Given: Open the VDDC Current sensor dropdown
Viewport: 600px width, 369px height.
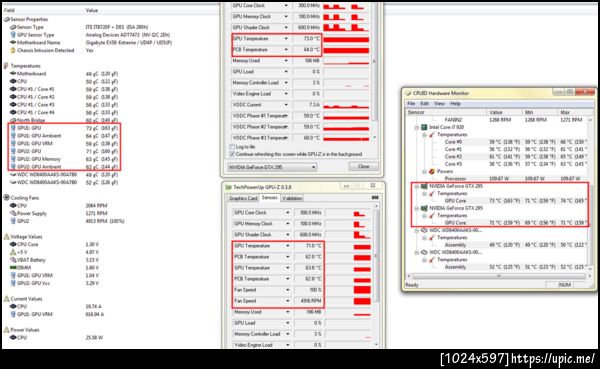Looking at the screenshot, I should pyautogui.click(x=286, y=105).
